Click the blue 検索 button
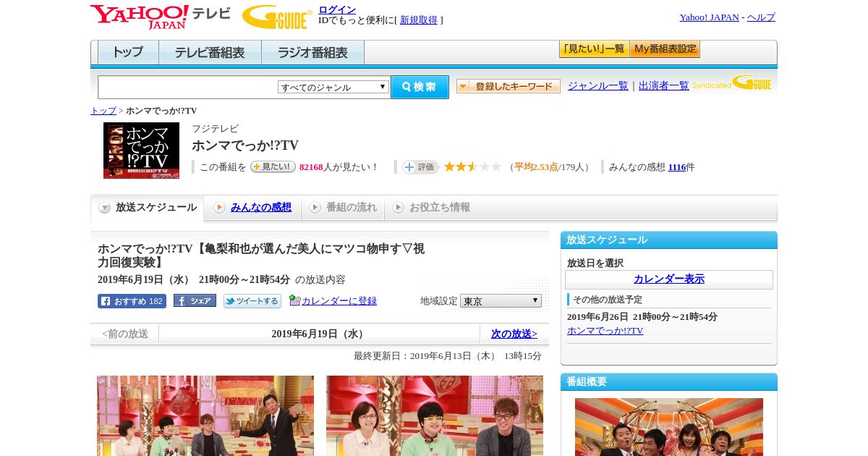The image size is (868, 456). (420, 87)
